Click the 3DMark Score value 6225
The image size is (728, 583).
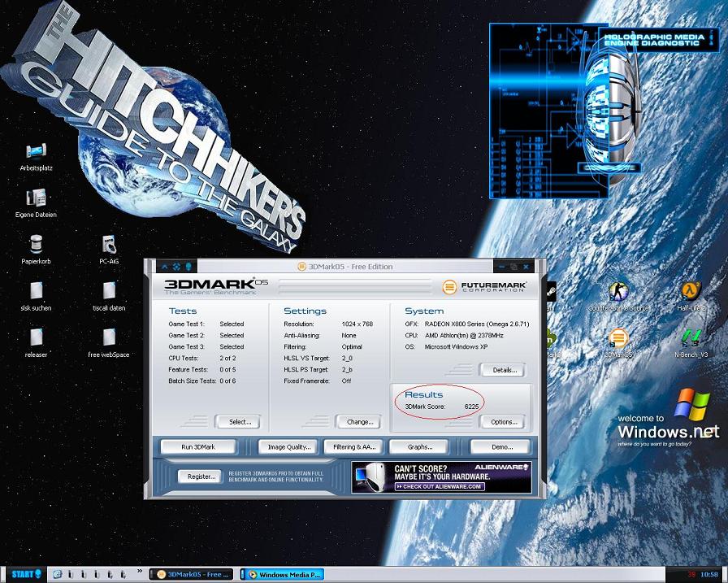[470, 407]
